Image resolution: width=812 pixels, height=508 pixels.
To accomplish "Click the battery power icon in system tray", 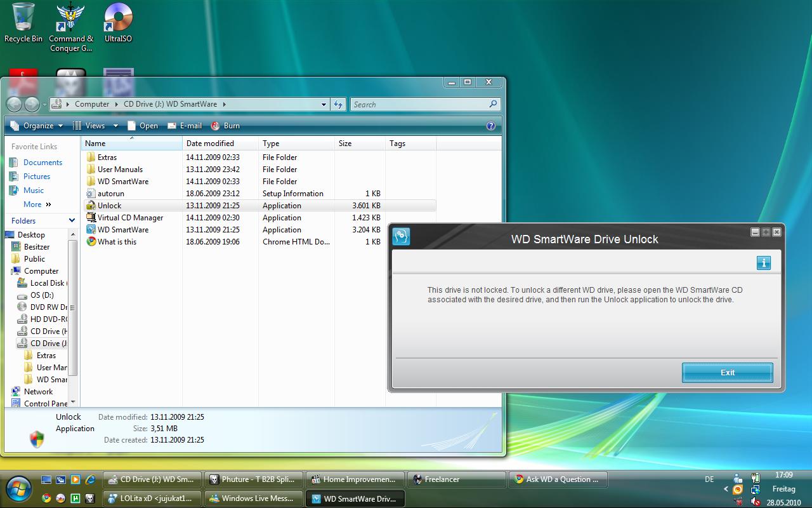I will pyautogui.click(x=755, y=478).
